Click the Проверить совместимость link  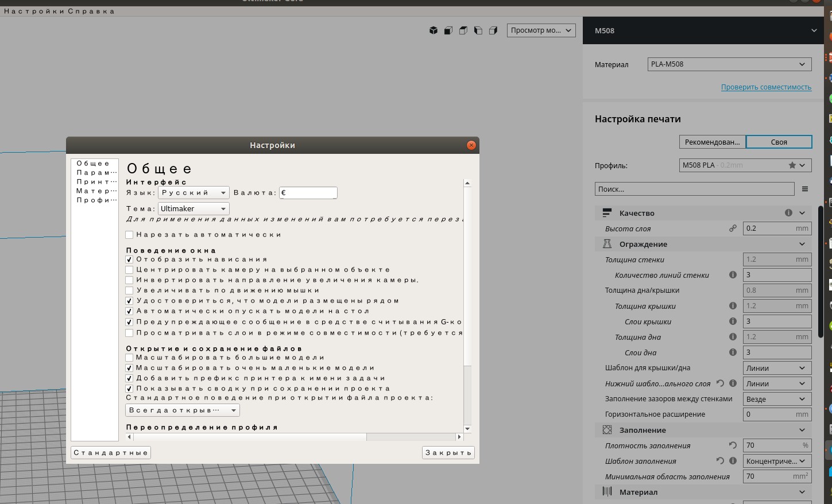click(x=766, y=87)
